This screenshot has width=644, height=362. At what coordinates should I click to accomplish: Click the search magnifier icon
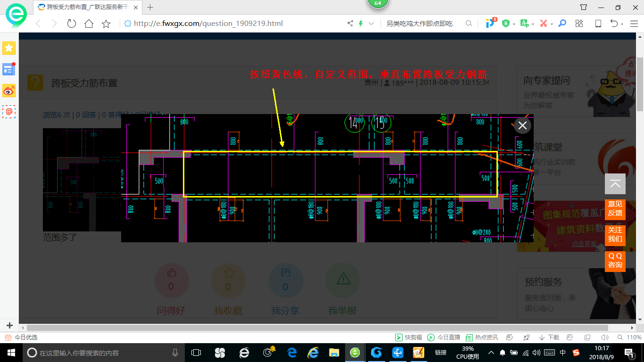coord(469,23)
